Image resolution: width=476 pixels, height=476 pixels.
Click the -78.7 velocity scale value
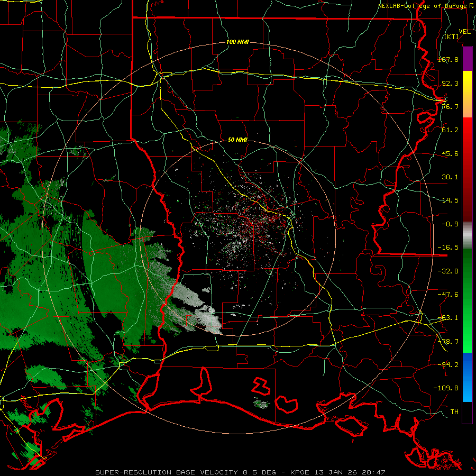(x=448, y=342)
